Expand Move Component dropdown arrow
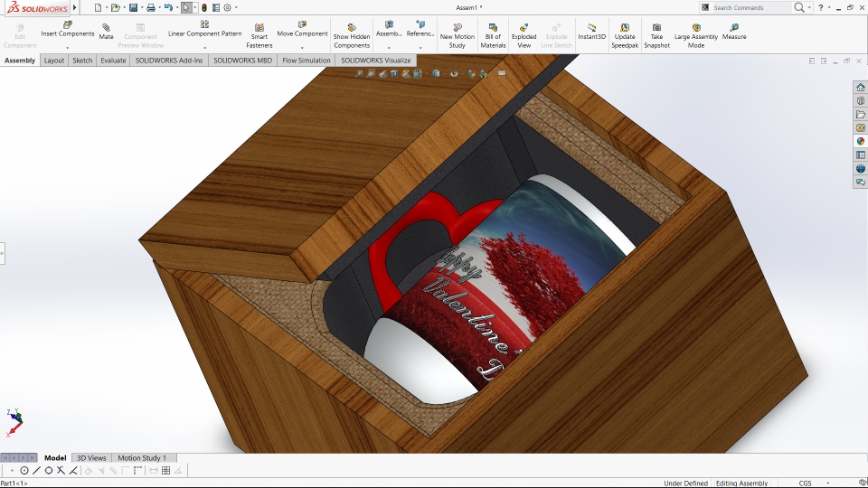This screenshot has width=868, height=488. click(x=302, y=48)
